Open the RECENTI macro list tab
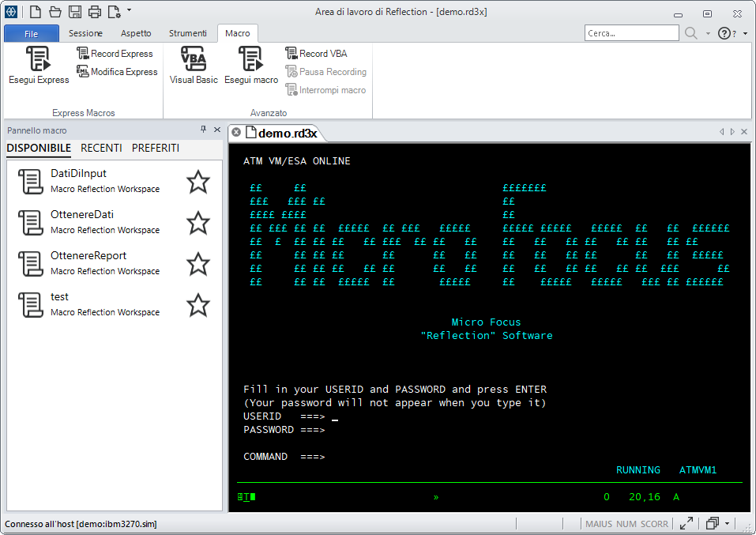 101,148
